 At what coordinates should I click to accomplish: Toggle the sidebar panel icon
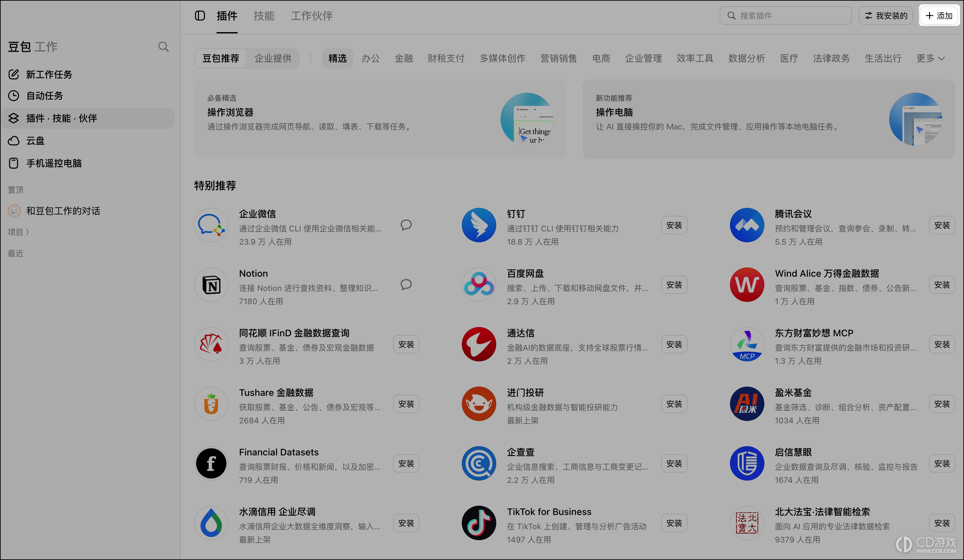coord(200,16)
